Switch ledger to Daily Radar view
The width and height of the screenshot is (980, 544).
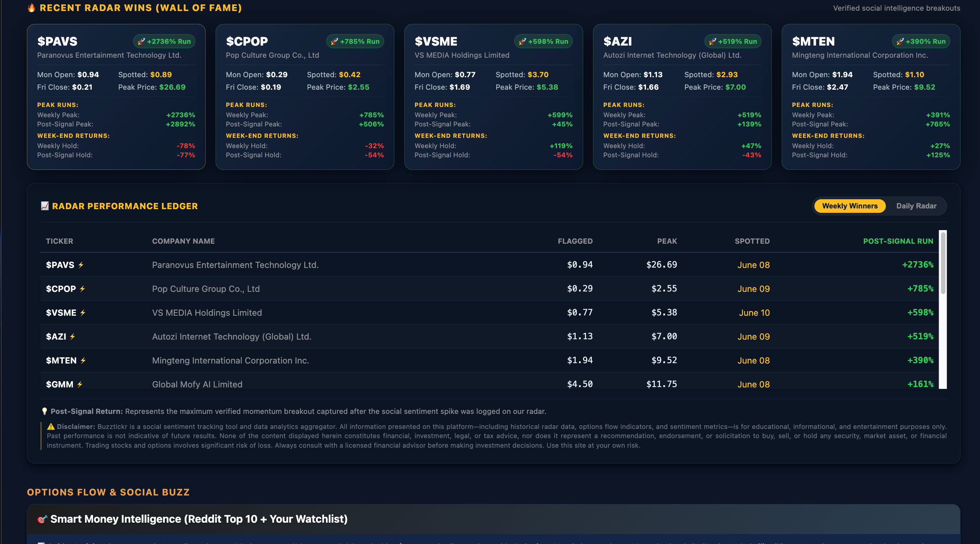pos(916,206)
